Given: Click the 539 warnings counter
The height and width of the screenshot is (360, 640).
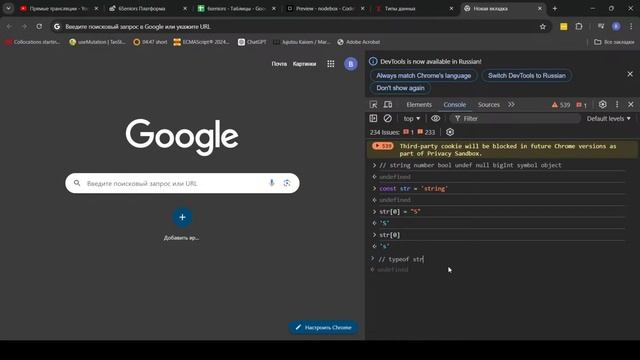Looking at the screenshot, I should pos(561,105).
